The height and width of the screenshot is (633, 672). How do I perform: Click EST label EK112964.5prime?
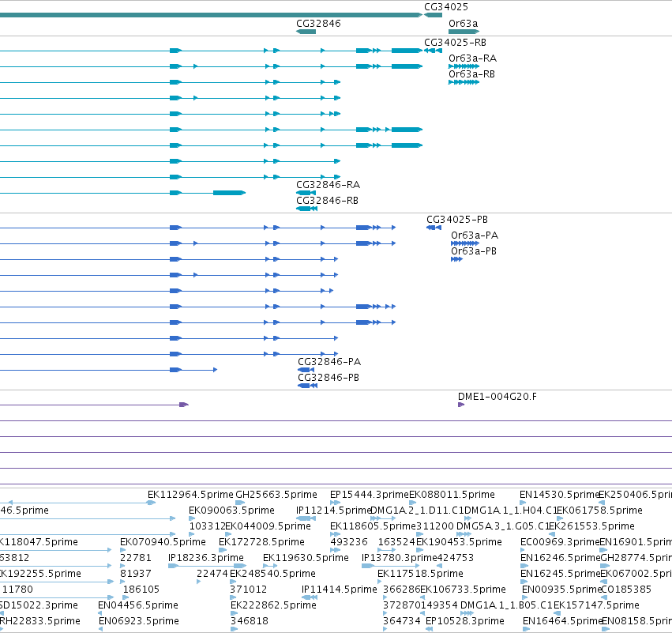tap(190, 495)
